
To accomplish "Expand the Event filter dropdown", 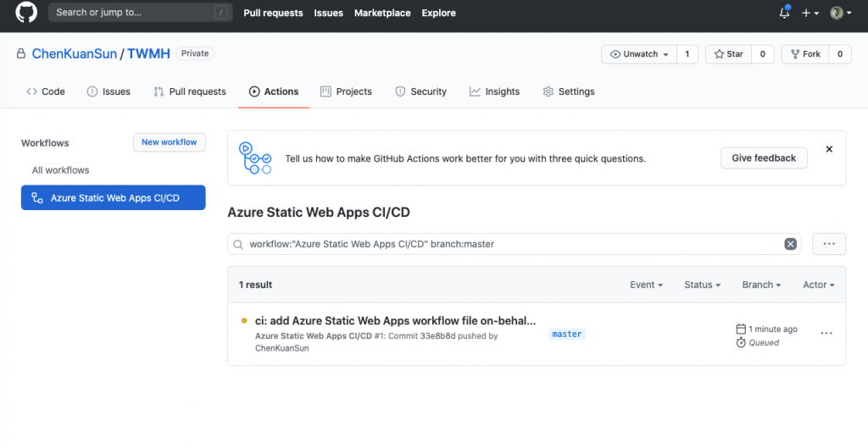I will (646, 285).
